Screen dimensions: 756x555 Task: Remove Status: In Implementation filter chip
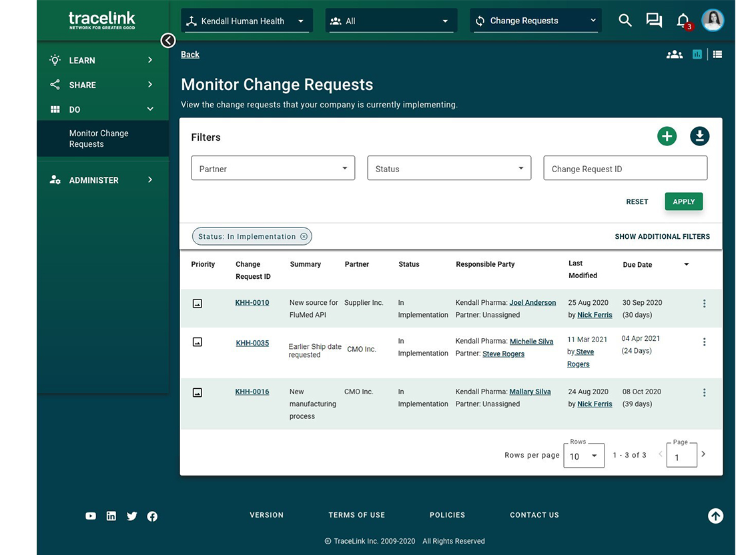click(304, 236)
